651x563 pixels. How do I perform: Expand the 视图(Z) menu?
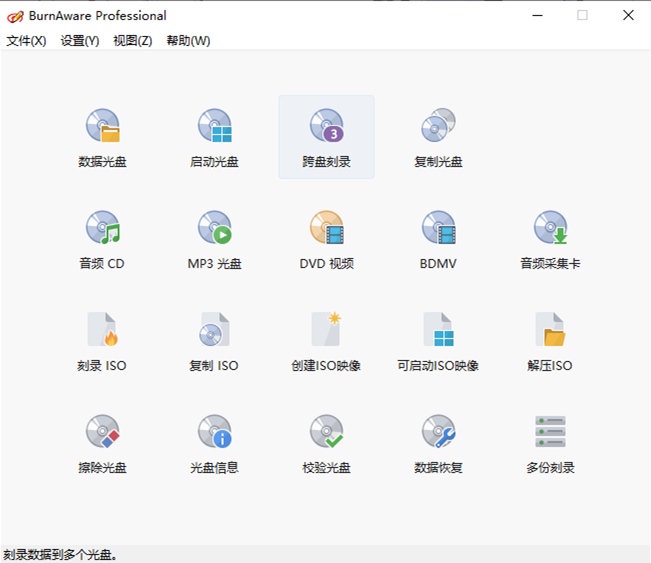pos(133,41)
